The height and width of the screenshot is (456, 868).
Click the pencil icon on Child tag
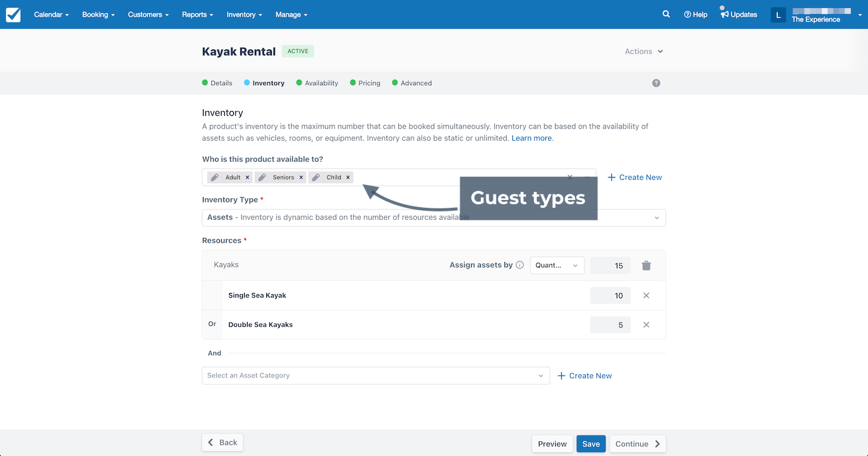click(x=316, y=178)
